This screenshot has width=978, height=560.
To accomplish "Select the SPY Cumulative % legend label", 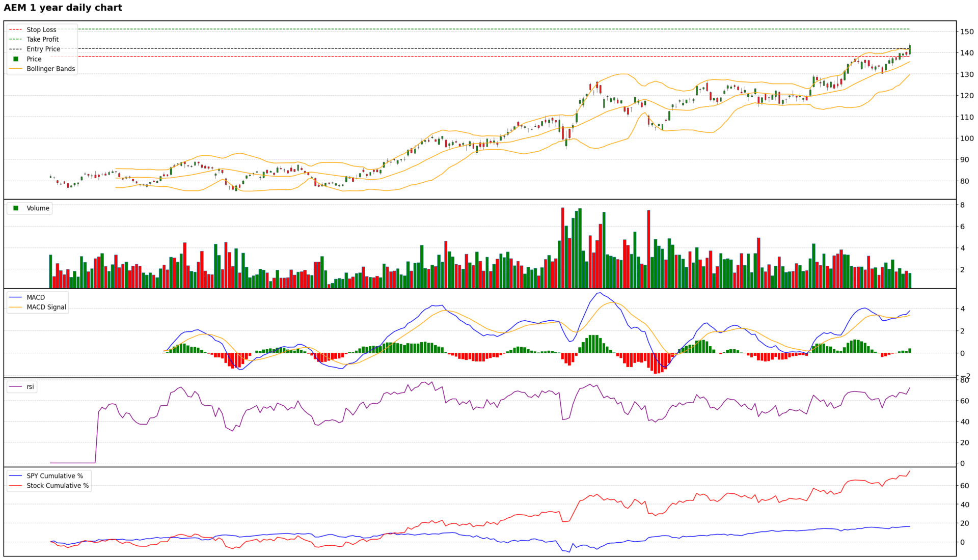I will [55, 476].
